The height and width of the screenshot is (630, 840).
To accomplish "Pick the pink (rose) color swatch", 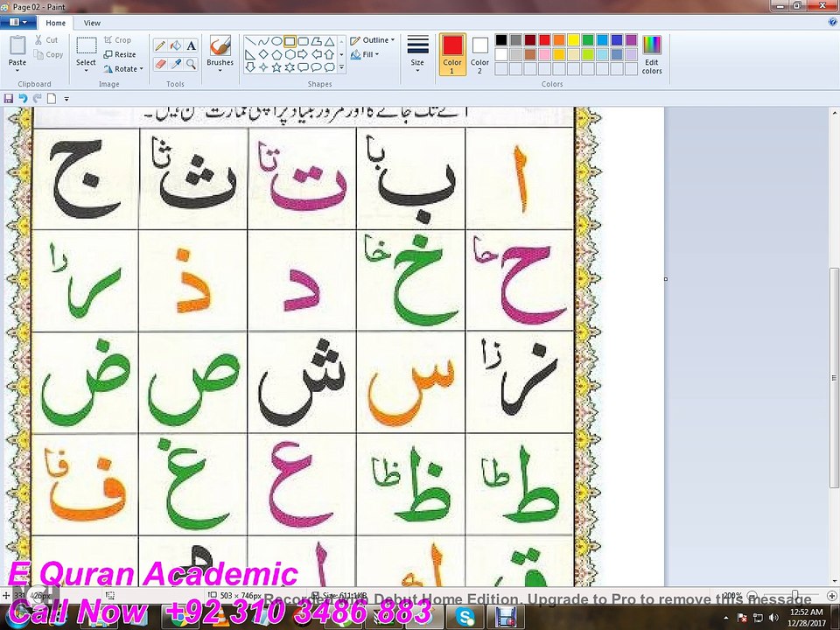I will pyautogui.click(x=544, y=54).
